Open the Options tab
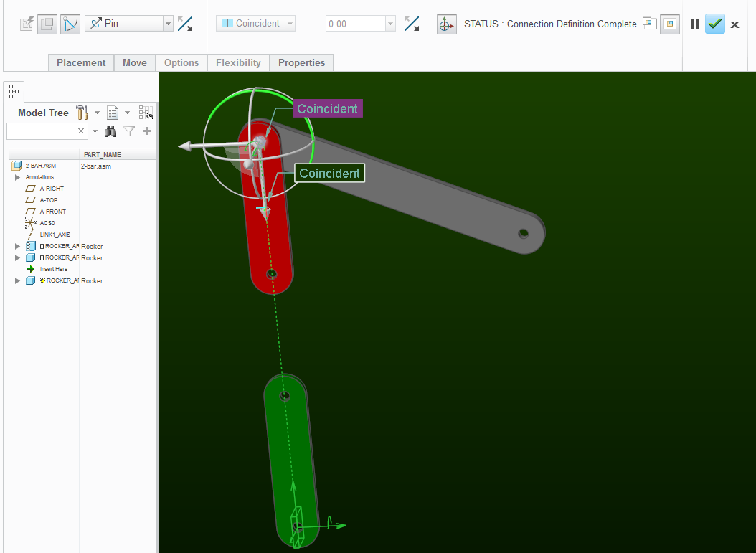756x553 pixels. pos(181,62)
